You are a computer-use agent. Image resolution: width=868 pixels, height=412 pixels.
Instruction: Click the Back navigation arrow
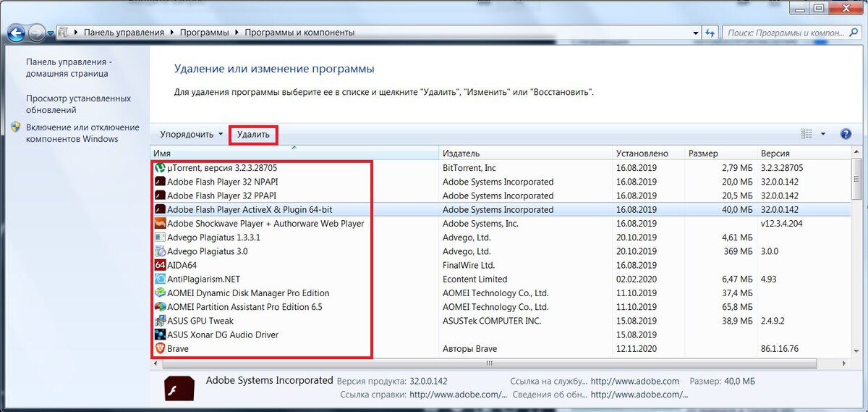click(17, 33)
